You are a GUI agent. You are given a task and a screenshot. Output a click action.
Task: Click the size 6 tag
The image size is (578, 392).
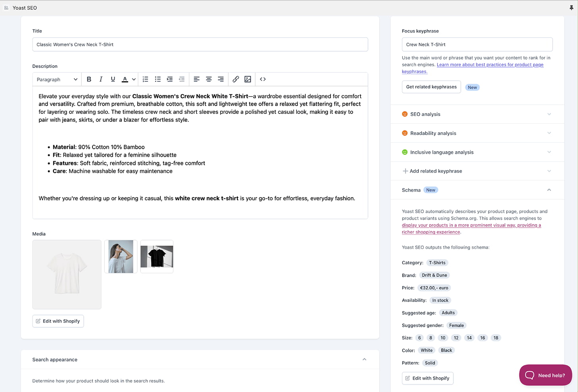coord(419,338)
